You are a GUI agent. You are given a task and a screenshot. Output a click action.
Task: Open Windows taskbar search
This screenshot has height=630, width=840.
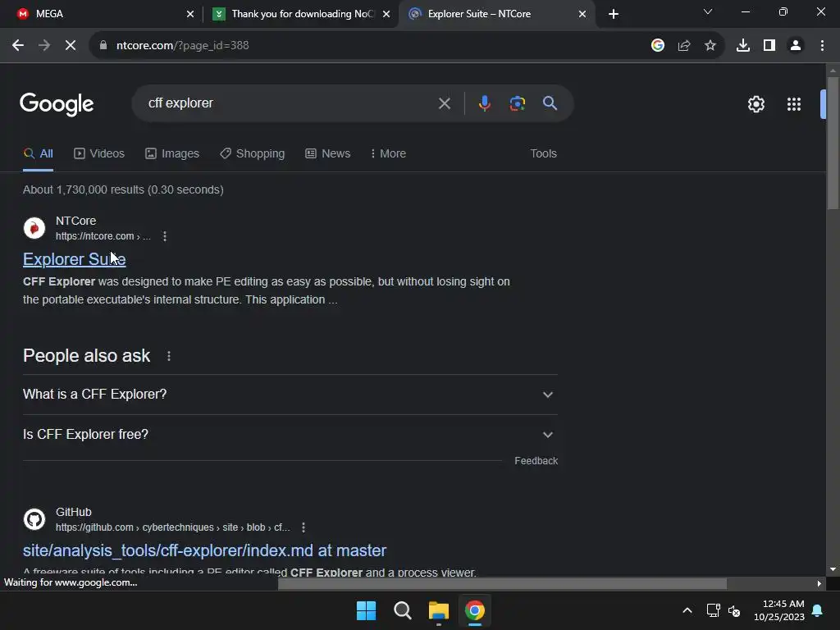point(402,610)
